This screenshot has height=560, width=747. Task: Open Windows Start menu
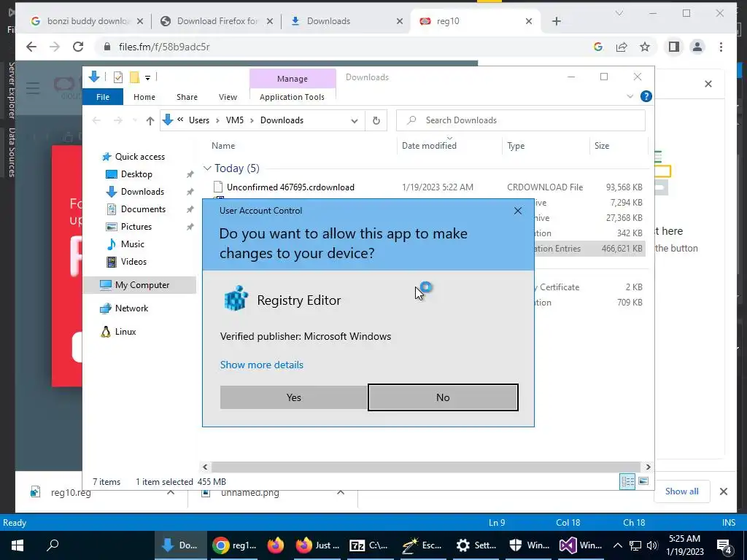18,545
